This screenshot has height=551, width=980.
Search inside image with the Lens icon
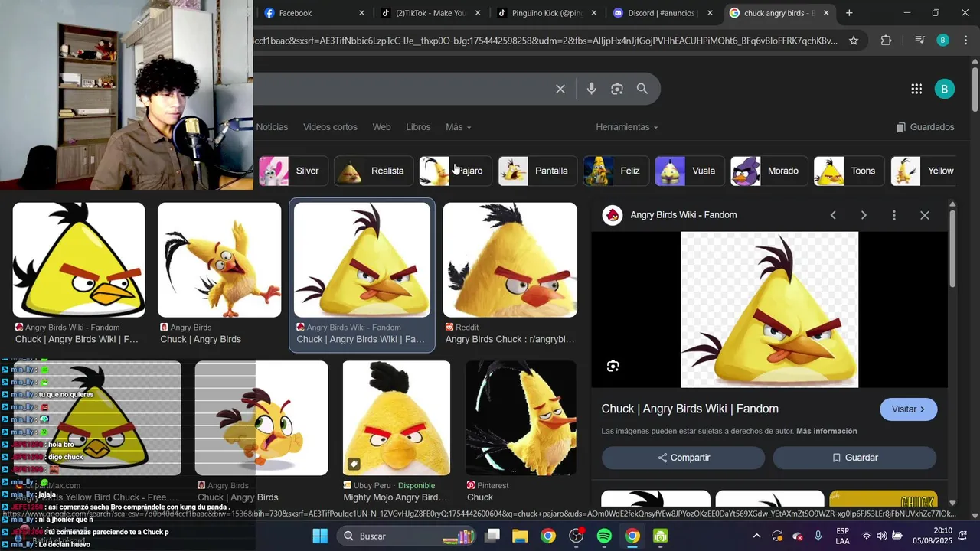[612, 366]
